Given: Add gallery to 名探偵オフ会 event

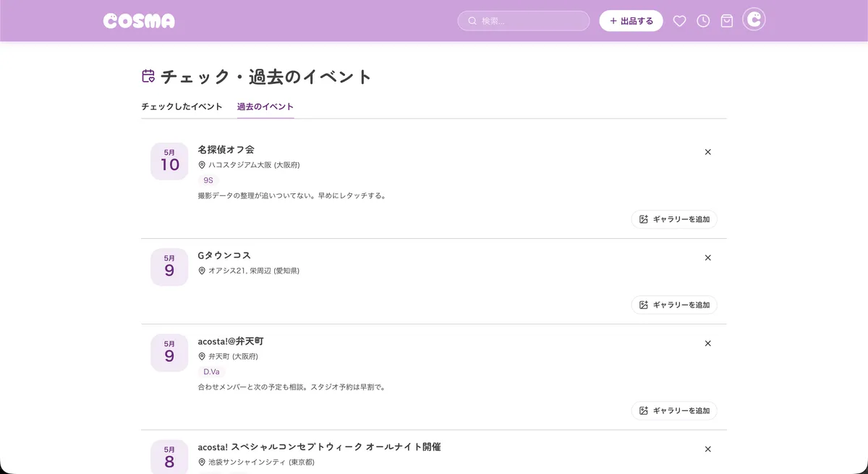Looking at the screenshot, I should pos(674,219).
